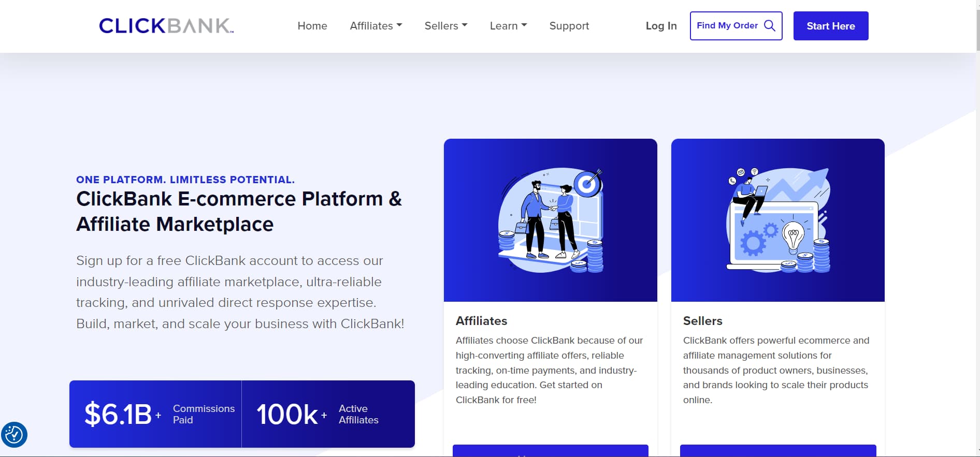This screenshot has height=457, width=980.
Task: Expand the Sellers dropdown menu
Action: tap(446, 26)
